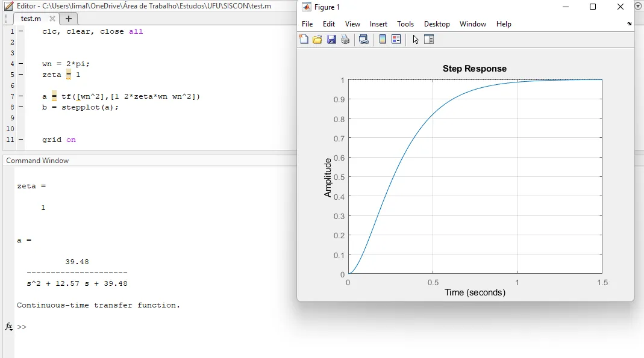Click the Open File folder icon
Image resolution: width=644 pixels, height=358 pixels.
(317, 40)
